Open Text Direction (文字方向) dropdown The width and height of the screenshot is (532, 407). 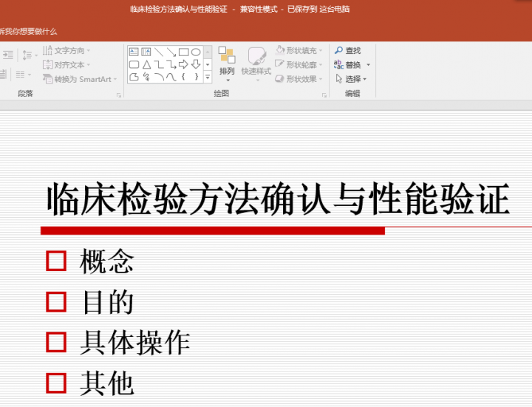tap(66, 51)
